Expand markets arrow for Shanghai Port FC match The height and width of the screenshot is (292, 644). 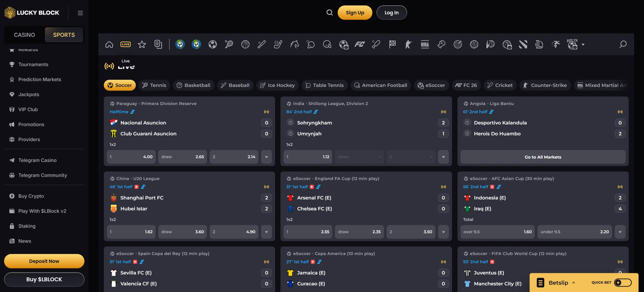267,232
